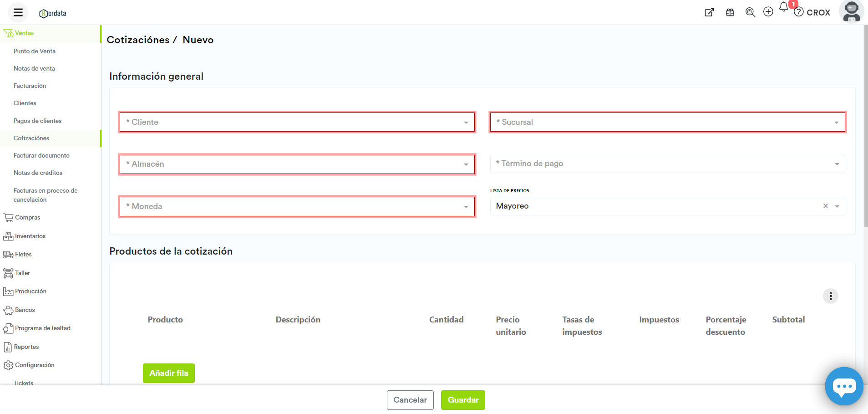Open the gift box icon
The height and width of the screenshot is (414, 868).
tap(730, 13)
